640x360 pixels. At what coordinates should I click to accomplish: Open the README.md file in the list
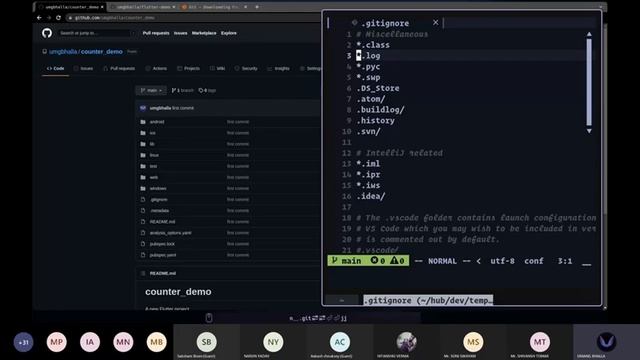tap(162, 222)
